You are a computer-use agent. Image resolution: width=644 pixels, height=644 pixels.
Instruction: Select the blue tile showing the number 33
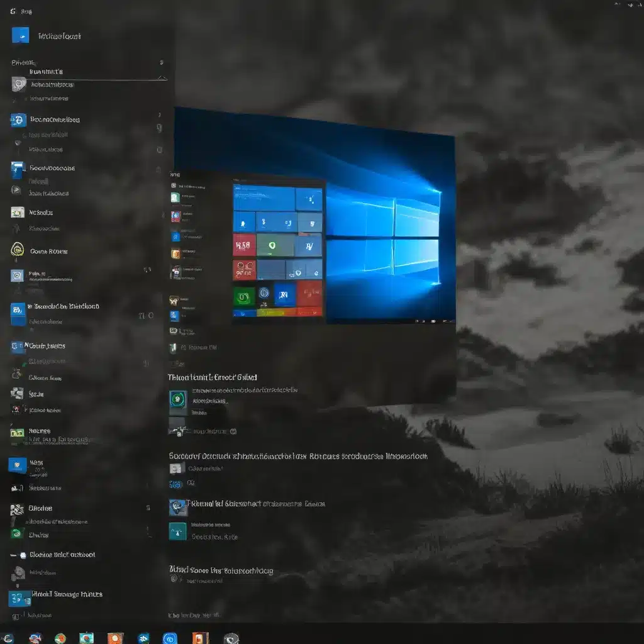click(19, 599)
